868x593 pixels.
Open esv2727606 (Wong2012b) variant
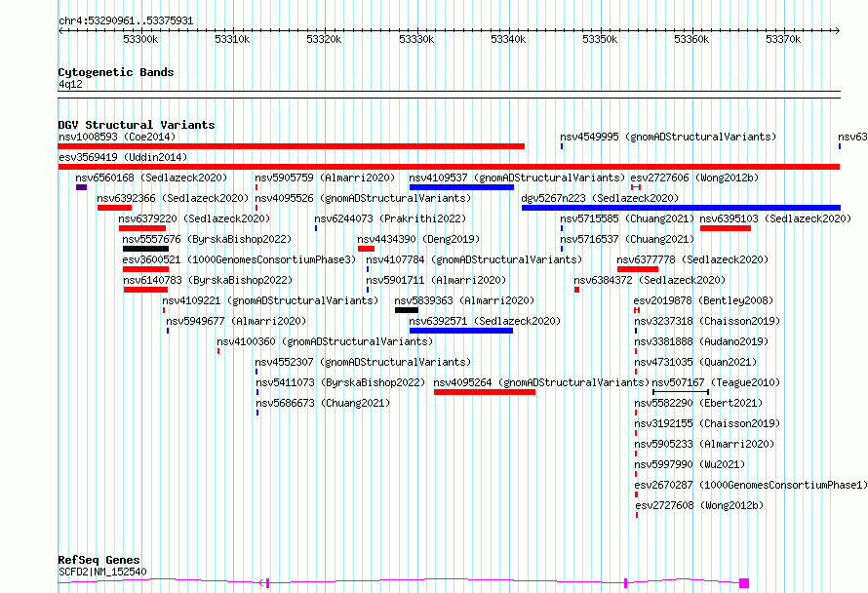(x=694, y=178)
